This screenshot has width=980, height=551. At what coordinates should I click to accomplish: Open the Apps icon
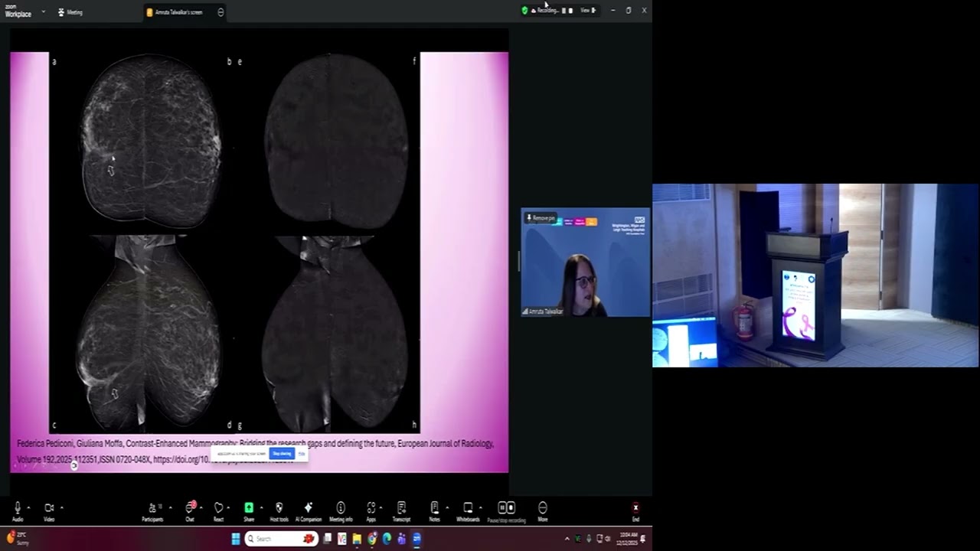click(x=371, y=508)
